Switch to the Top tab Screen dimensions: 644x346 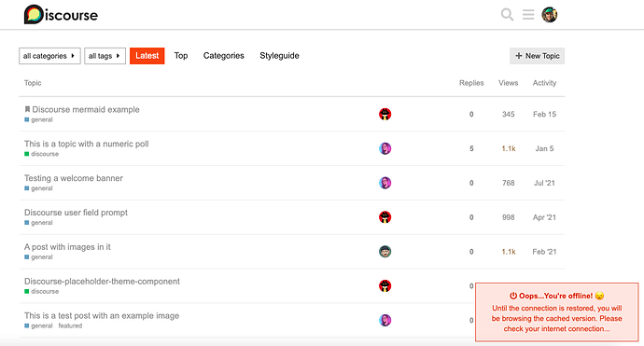click(x=181, y=56)
